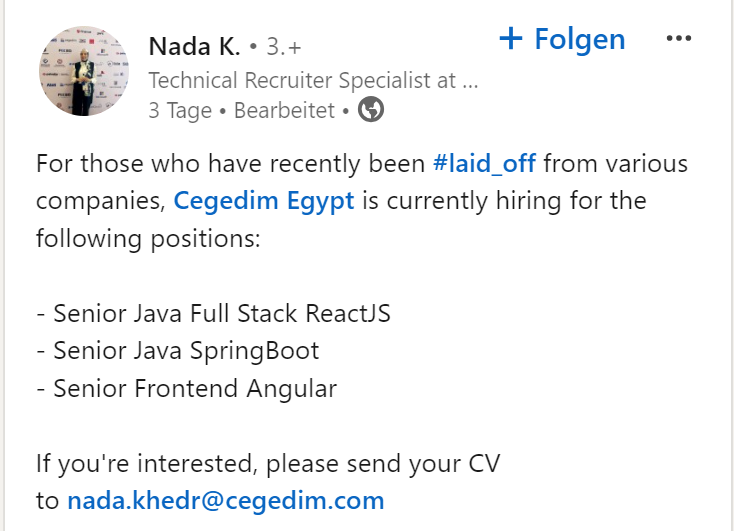This screenshot has width=734, height=531.
Task: Click the nada.khedr@cegedim.com email link
Action: click(225, 500)
